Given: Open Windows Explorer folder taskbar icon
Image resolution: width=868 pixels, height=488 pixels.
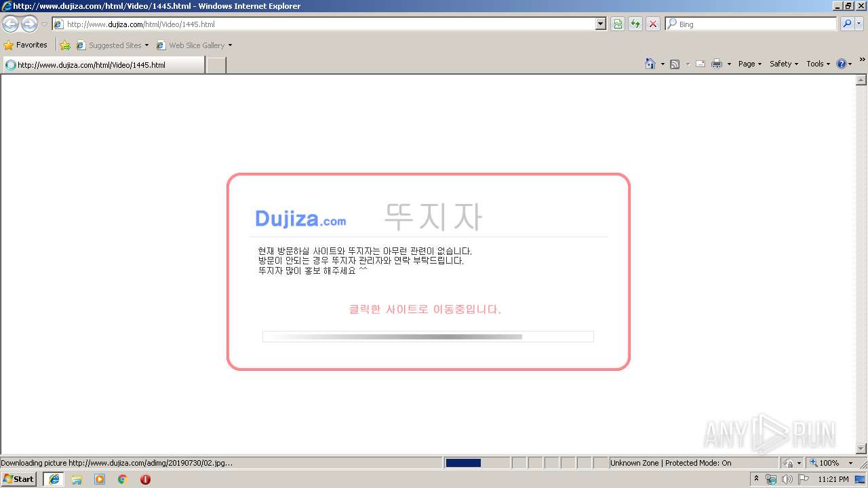Looking at the screenshot, I should pyautogui.click(x=77, y=479).
